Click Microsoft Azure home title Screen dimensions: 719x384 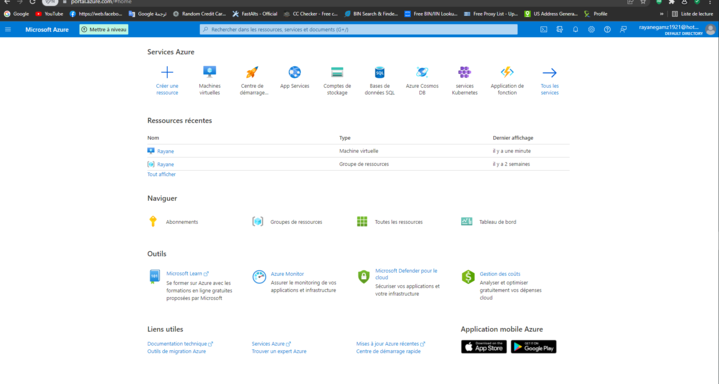point(47,29)
